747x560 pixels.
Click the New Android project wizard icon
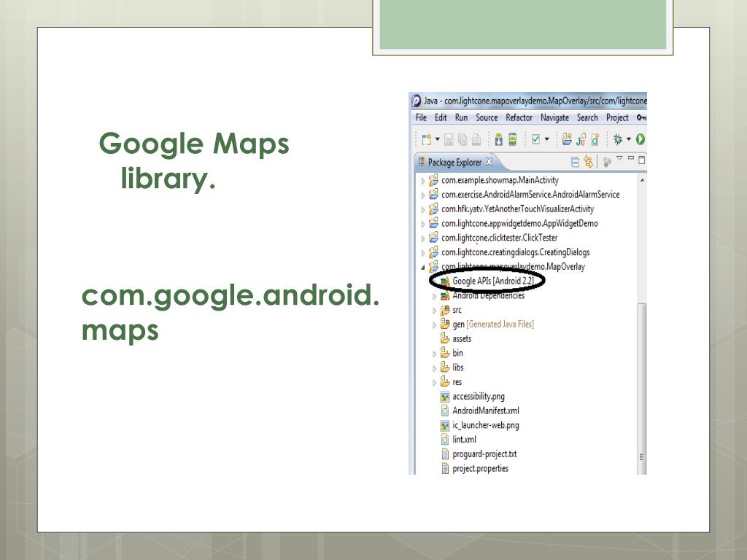567,139
